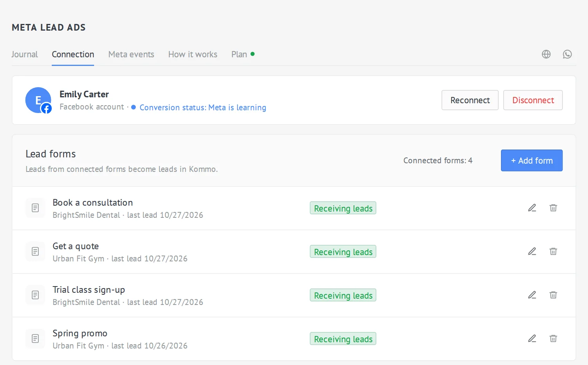
Task: Click the Book a consultation document icon
Action: click(x=35, y=208)
